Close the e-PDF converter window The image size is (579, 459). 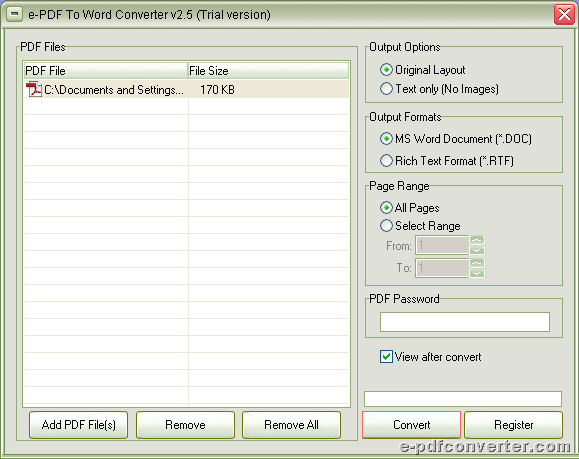[564, 15]
